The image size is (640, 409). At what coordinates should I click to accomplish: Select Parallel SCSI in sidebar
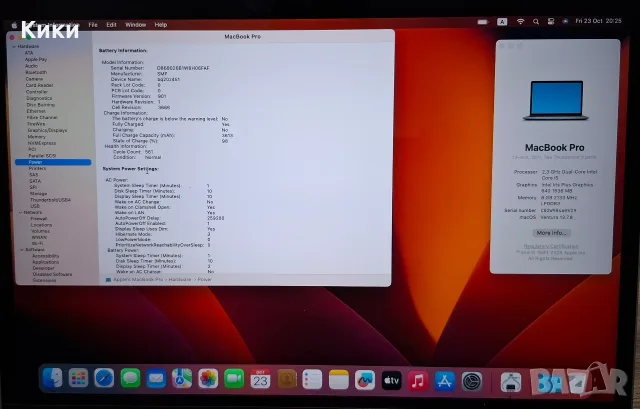(42, 156)
